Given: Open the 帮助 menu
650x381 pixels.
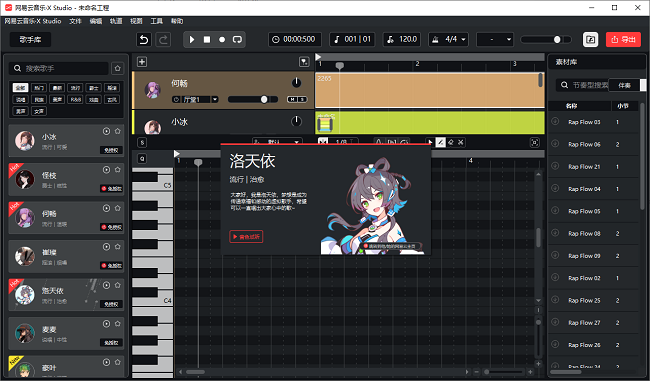Looking at the screenshot, I should tap(177, 21).
